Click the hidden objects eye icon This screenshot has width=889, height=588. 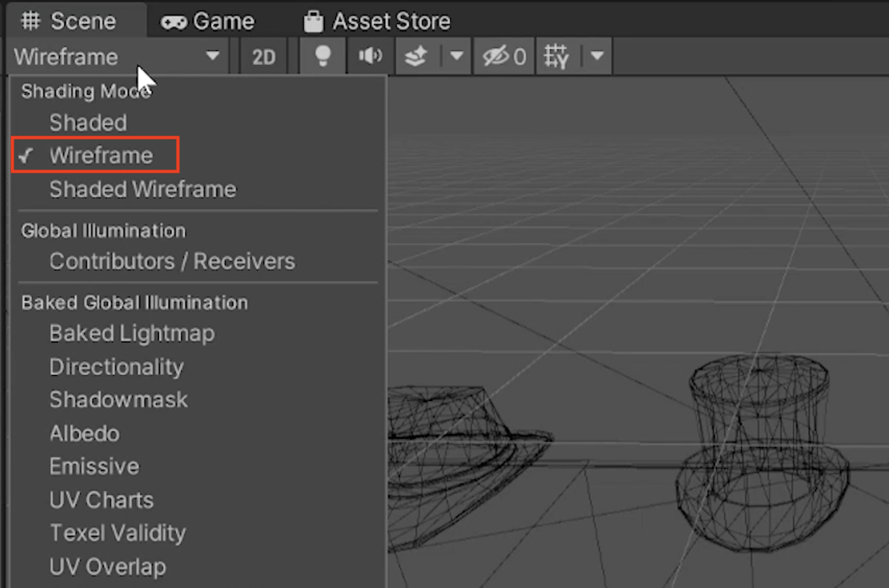point(504,57)
